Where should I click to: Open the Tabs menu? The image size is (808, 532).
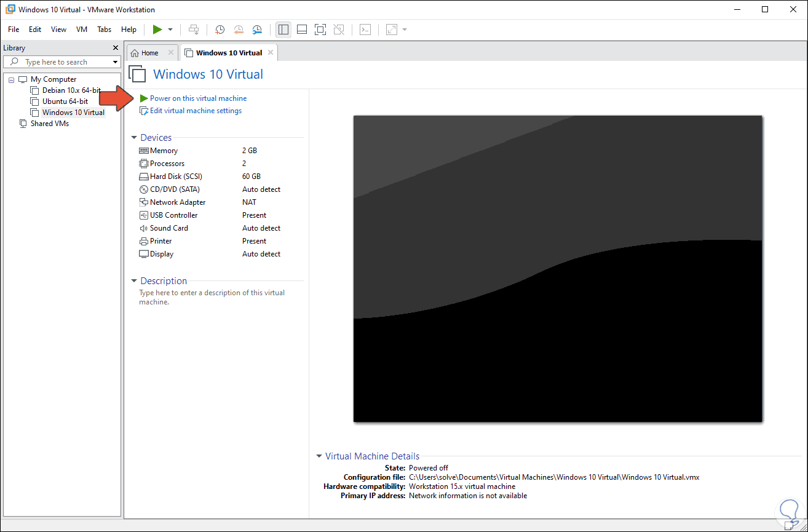click(105, 30)
